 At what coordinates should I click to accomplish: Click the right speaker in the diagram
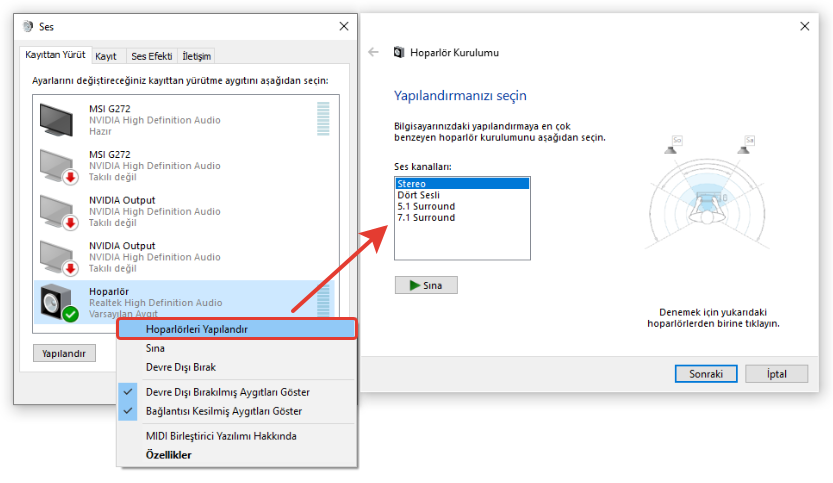pyautogui.click(x=743, y=146)
